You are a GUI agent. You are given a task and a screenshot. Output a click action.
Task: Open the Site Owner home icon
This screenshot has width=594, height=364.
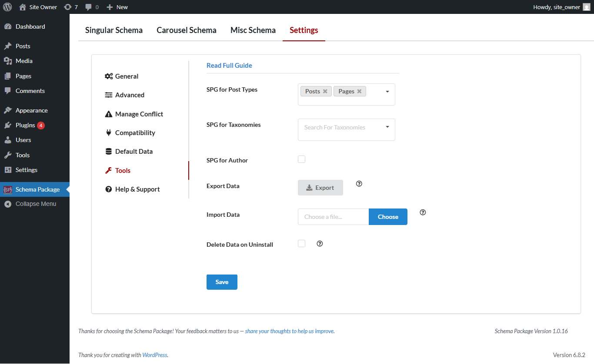point(23,7)
